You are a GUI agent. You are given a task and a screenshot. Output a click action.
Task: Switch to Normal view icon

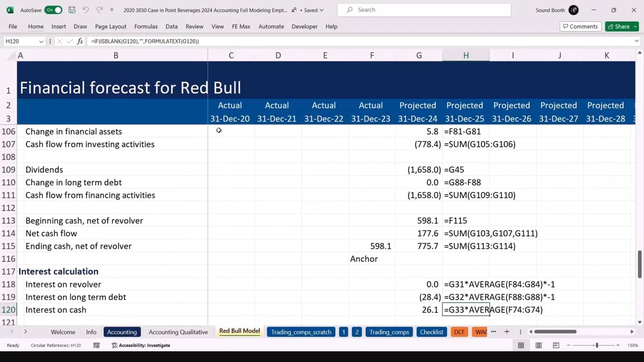coord(521,345)
